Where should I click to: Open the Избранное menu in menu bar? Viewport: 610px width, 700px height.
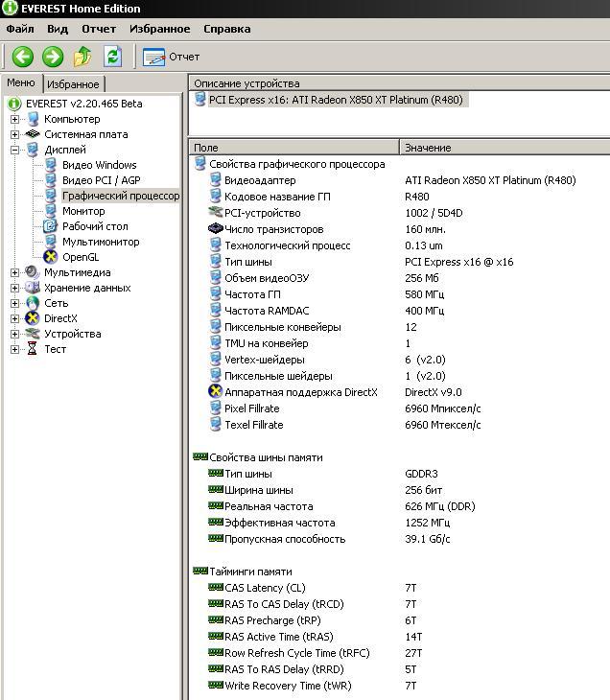click(159, 29)
